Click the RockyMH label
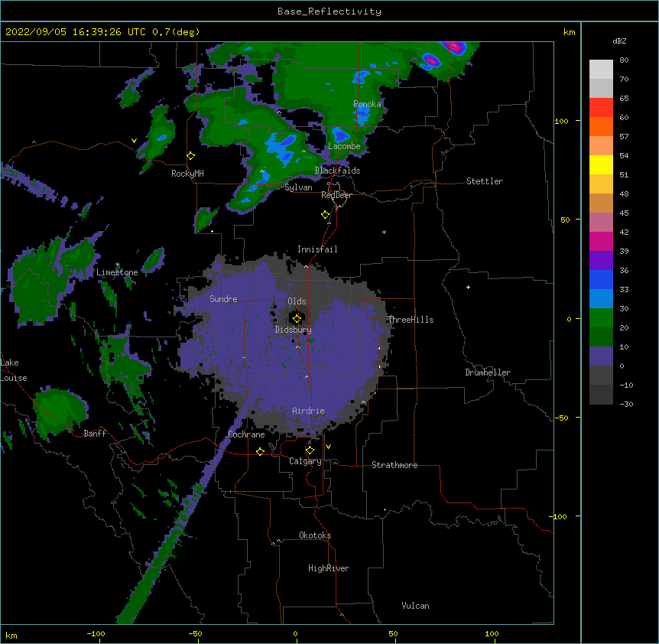 coord(187,174)
